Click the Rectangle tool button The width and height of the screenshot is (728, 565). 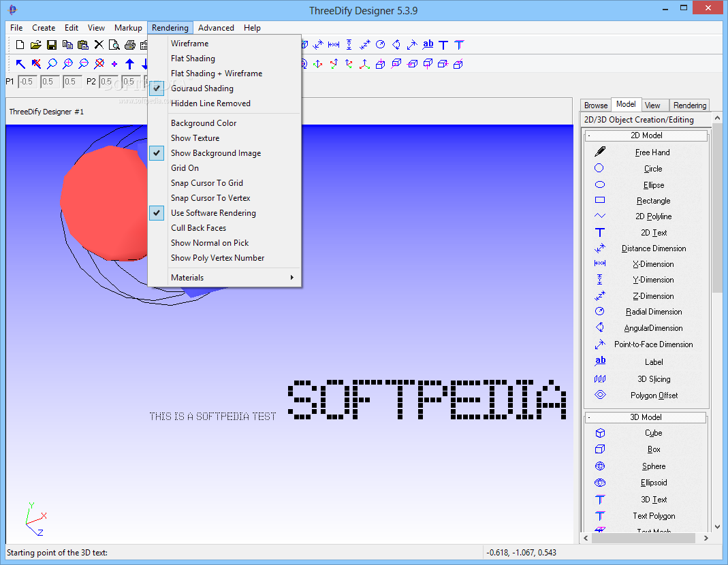pyautogui.click(x=653, y=201)
